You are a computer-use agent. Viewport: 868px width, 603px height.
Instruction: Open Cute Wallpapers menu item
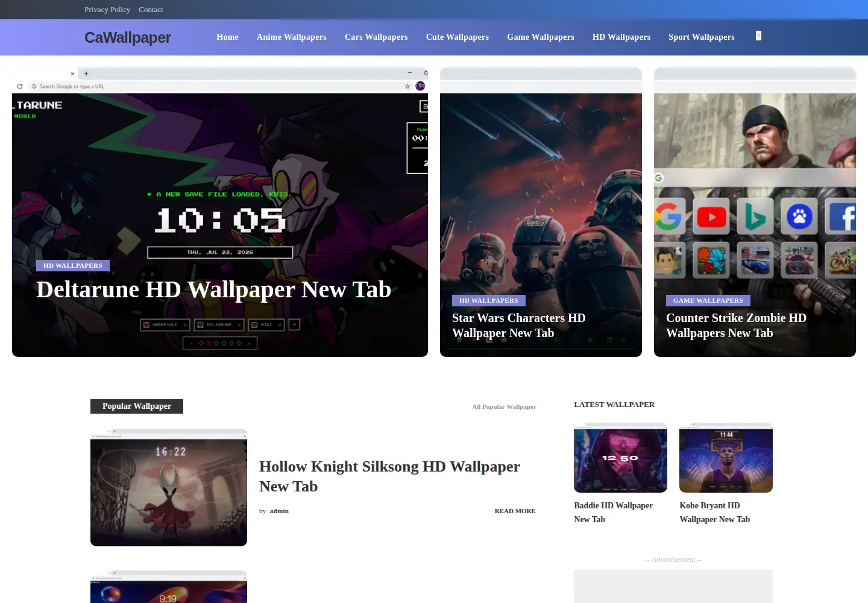pos(458,37)
